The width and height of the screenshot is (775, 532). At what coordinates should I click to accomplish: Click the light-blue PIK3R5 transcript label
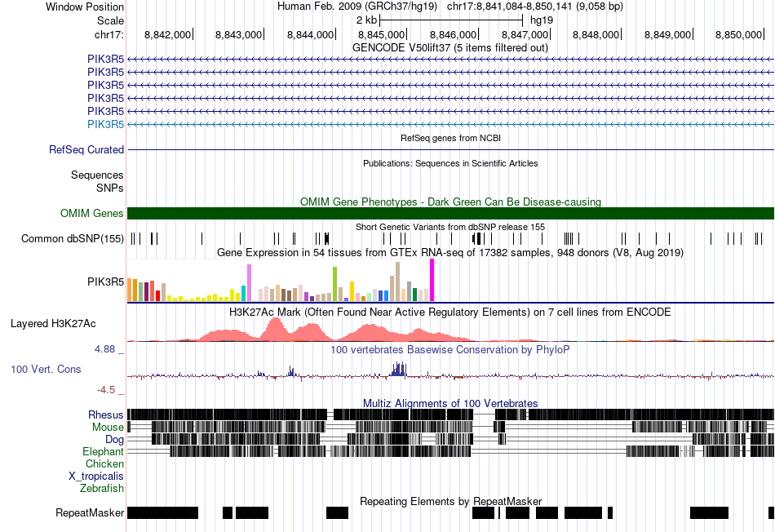coord(105,124)
